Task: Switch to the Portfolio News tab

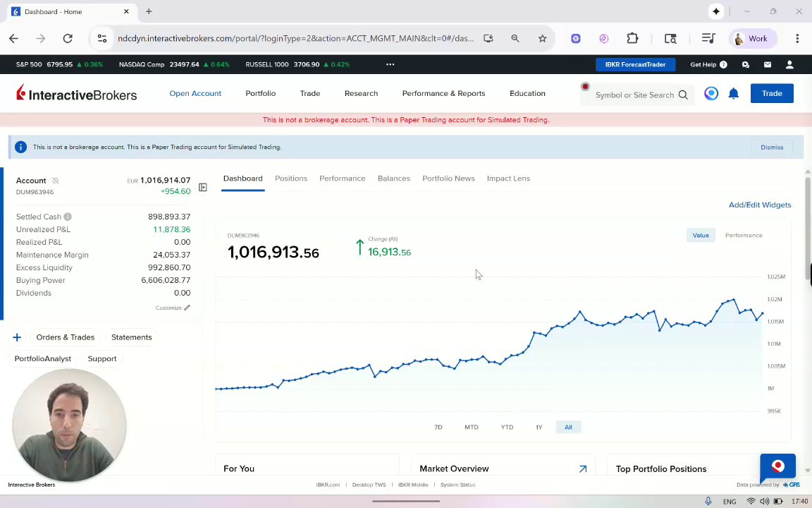Action: [x=448, y=179]
